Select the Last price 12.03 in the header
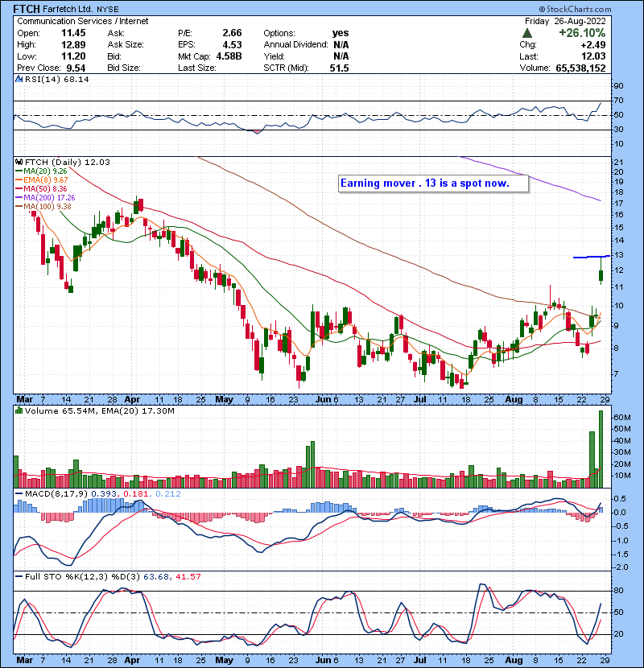644x668 pixels. coord(593,56)
